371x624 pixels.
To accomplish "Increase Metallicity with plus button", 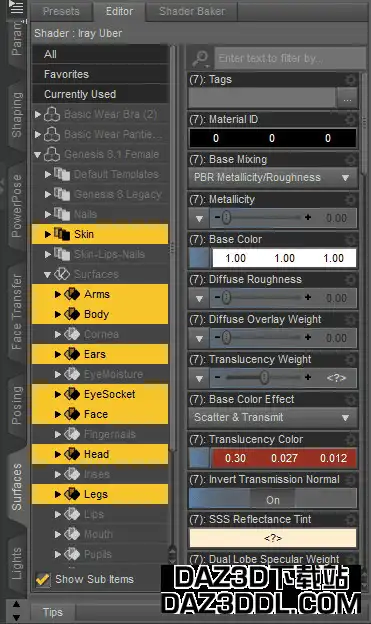I will pyautogui.click(x=308, y=218).
